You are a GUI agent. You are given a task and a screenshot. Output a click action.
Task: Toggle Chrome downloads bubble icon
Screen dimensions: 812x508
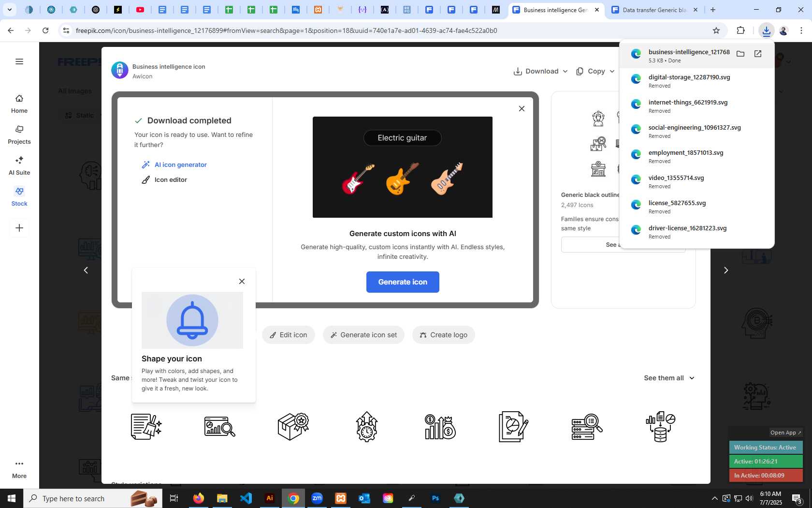pos(766,30)
